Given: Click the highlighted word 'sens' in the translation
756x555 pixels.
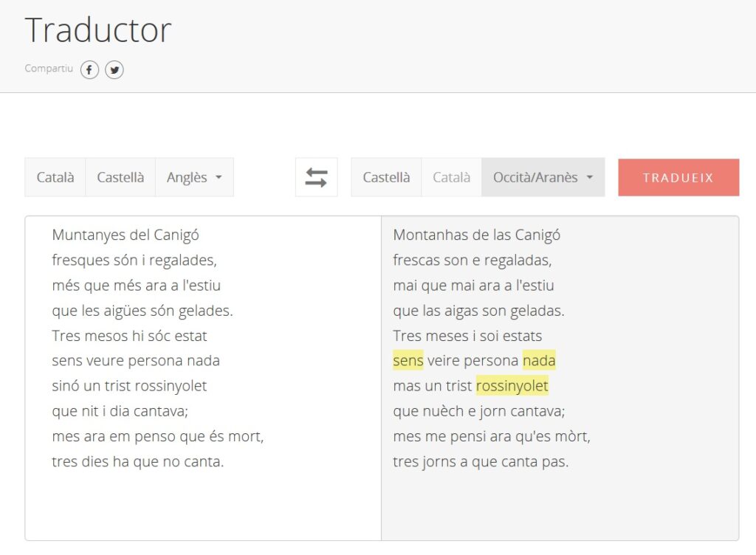Looking at the screenshot, I should click(408, 361).
